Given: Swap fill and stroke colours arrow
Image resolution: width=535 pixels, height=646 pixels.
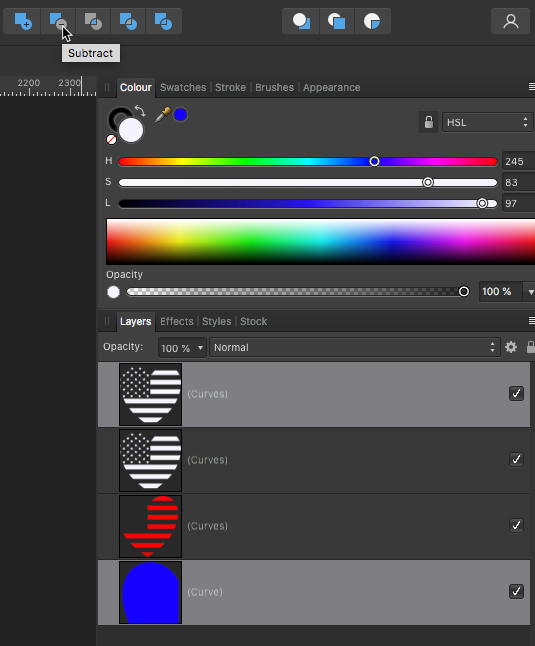Looking at the screenshot, I should [x=140, y=110].
